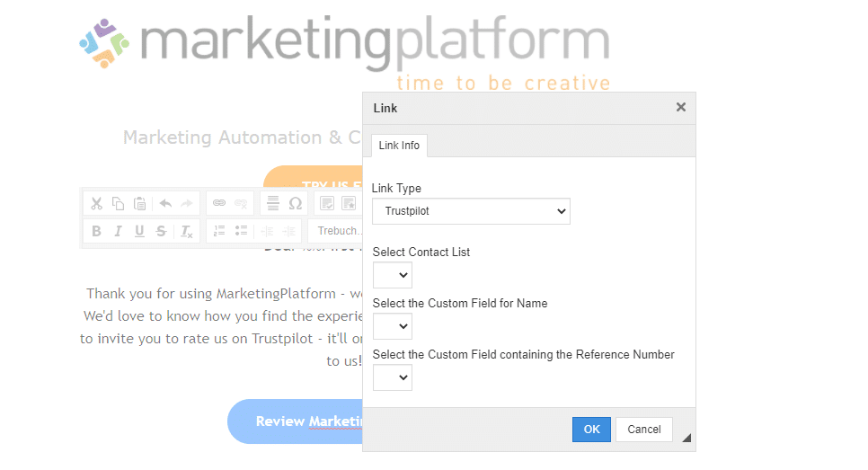Screen dimensions: 868x470
Task: Undo the last edit with Undo arrow
Action: (x=165, y=204)
